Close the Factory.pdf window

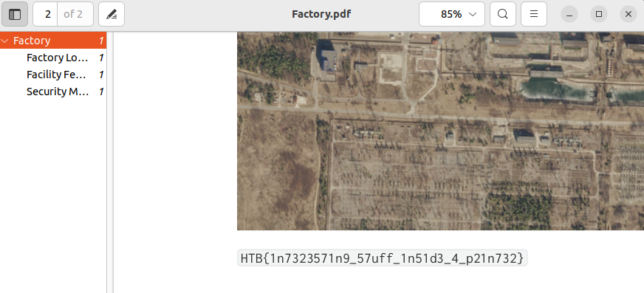628,14
